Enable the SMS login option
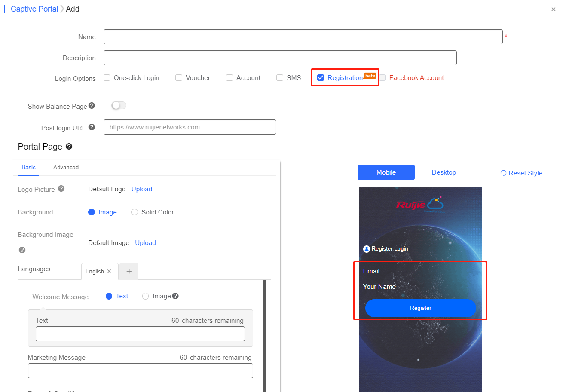 tap(280, 78)
